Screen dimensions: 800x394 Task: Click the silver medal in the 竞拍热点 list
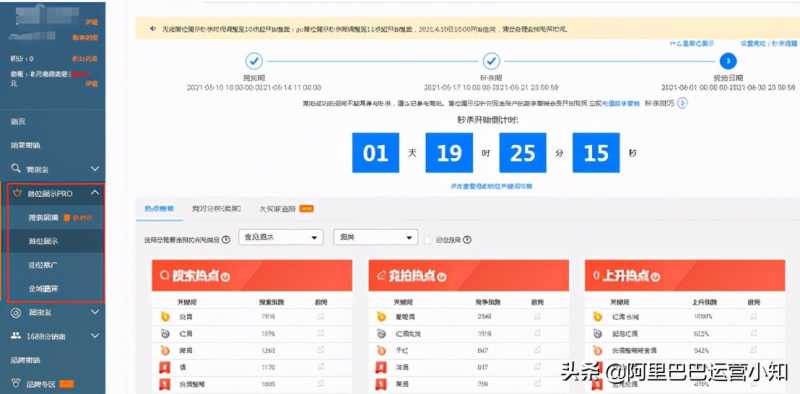[x=381, y=334]
